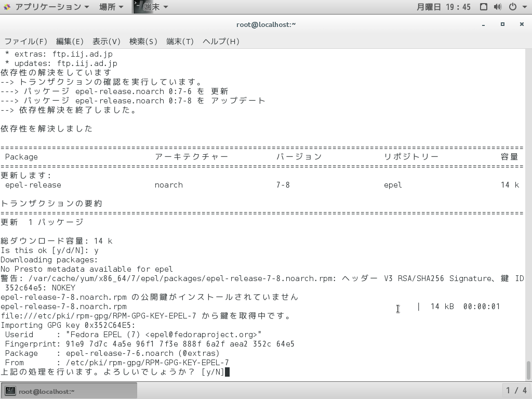
Task: Open the アプリケーション menu in top panel
Action: pyautogui.click(x=51, y=7)
